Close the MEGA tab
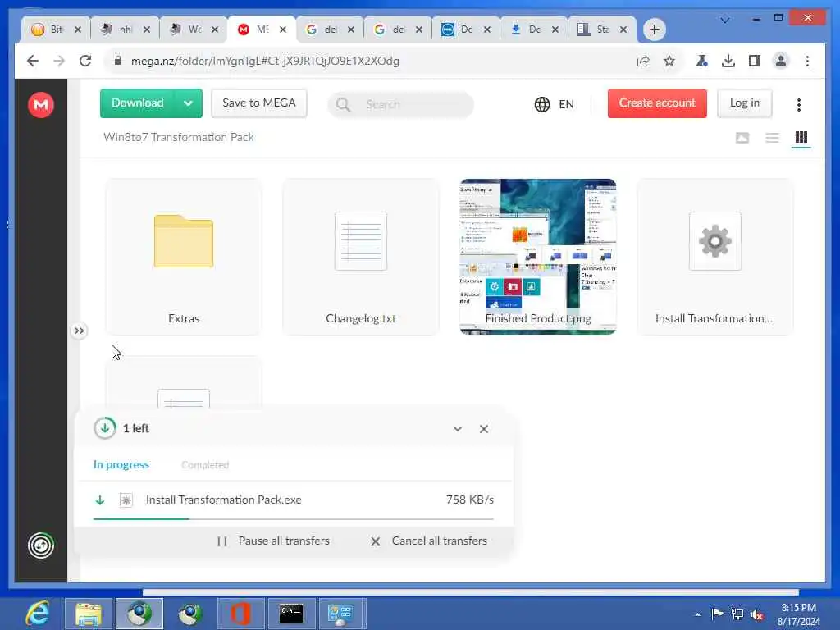This screenshot has width=840, height=630. pos(283,30)
